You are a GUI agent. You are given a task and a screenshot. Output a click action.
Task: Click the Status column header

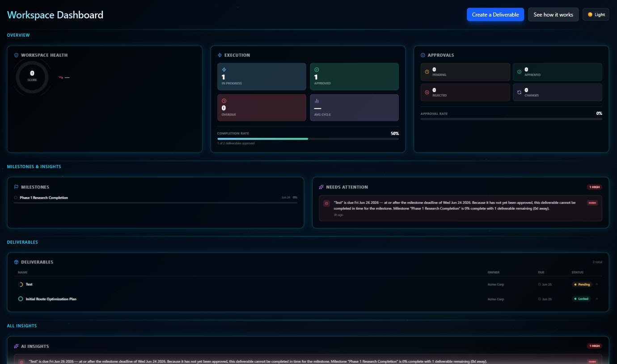tap(577, 272)
